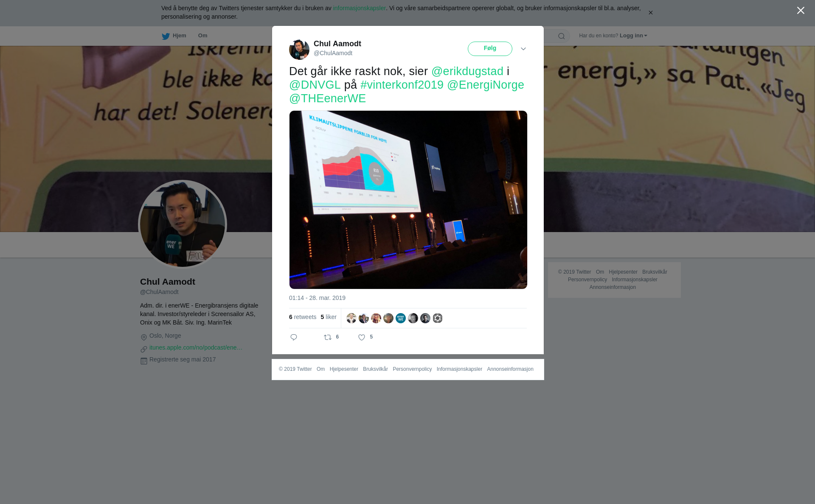Click the Twitter bird Hjem icon
This screenshot has height=504, width=815.
166,36
